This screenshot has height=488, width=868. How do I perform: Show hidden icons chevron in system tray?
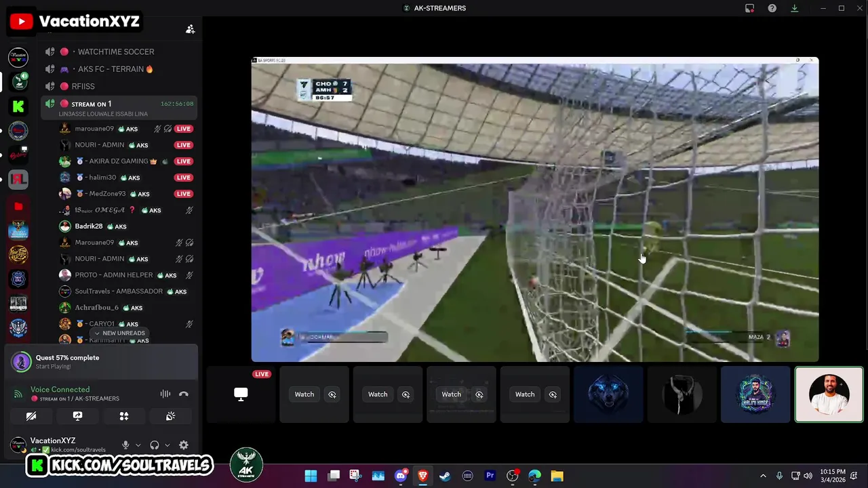(x=763, y=476)
